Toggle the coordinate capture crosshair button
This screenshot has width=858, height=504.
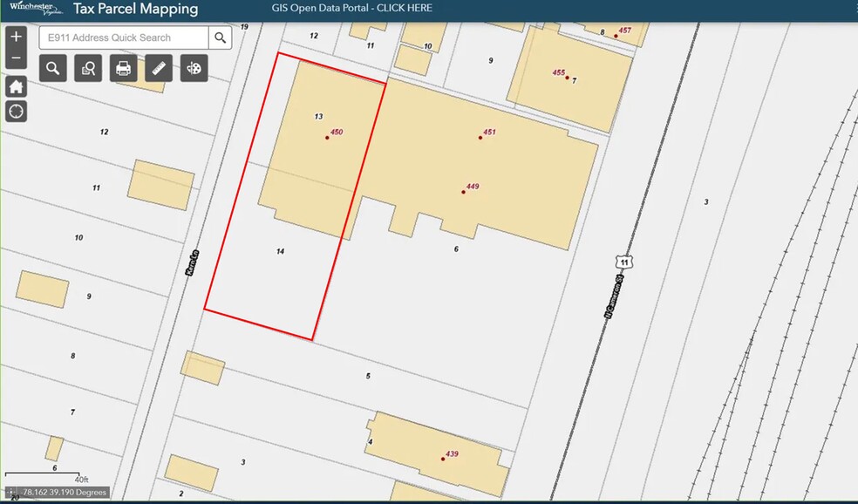point(11,493)
